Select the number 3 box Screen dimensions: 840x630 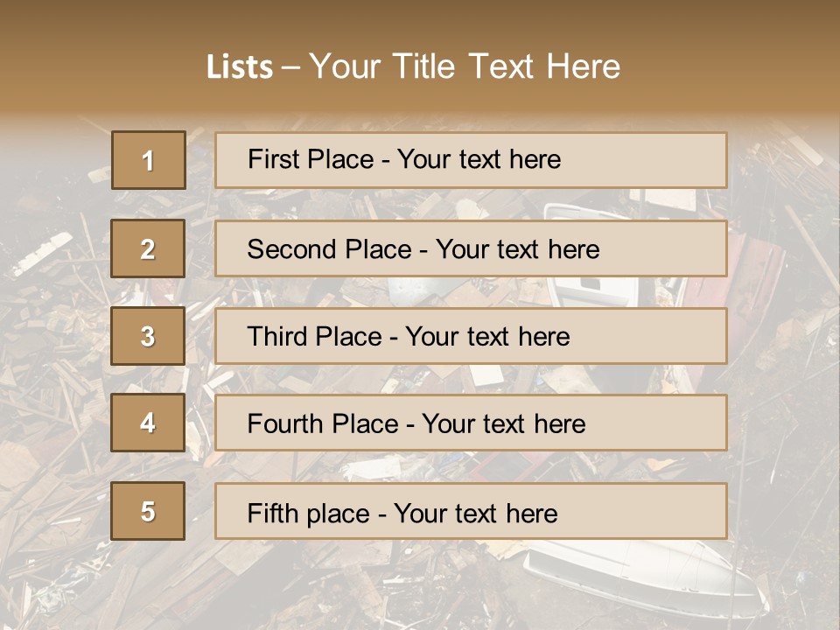148,336
